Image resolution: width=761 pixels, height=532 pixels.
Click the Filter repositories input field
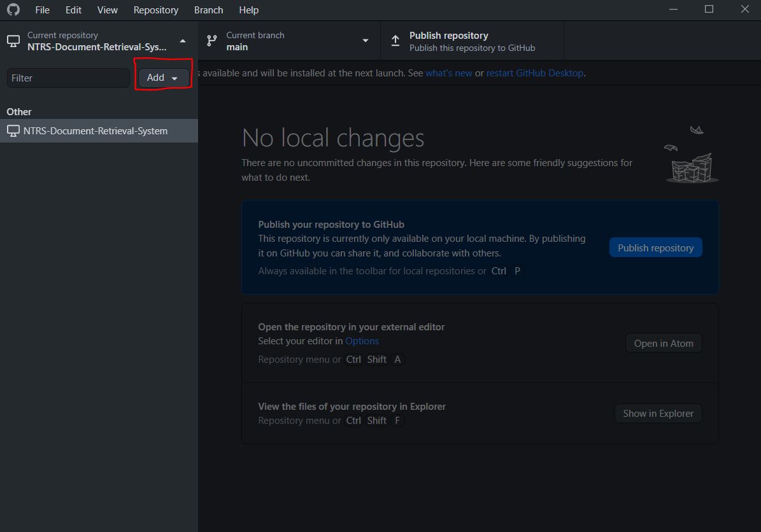point(68,78)
